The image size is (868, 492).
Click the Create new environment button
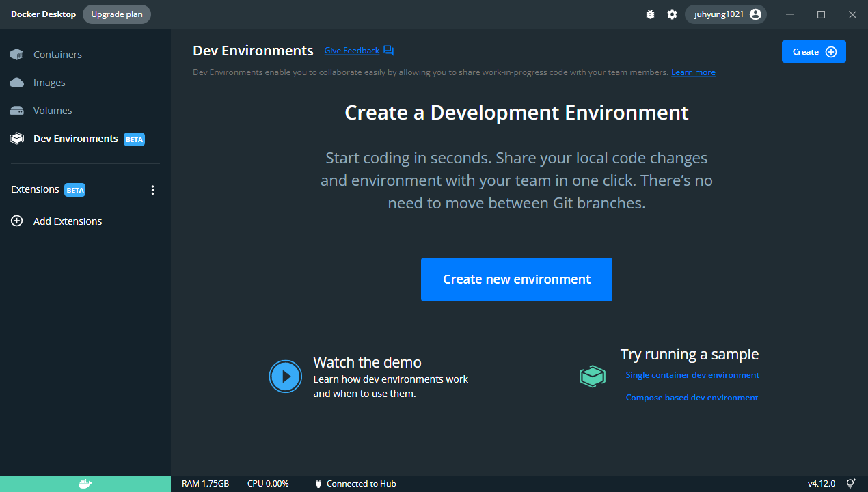517,279
